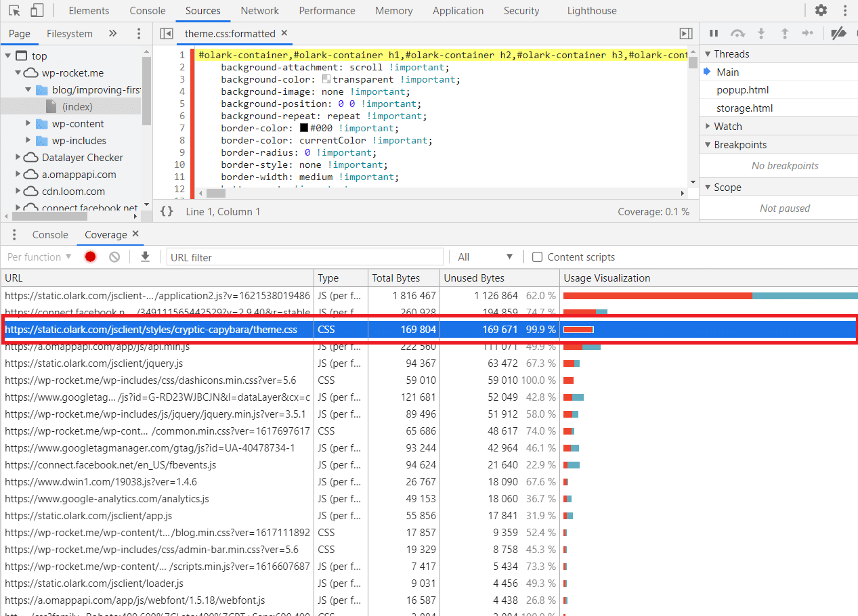Expand a.omappapi.com tree node
The width and height of the screenshot is (858, 616).
(18, 175)
